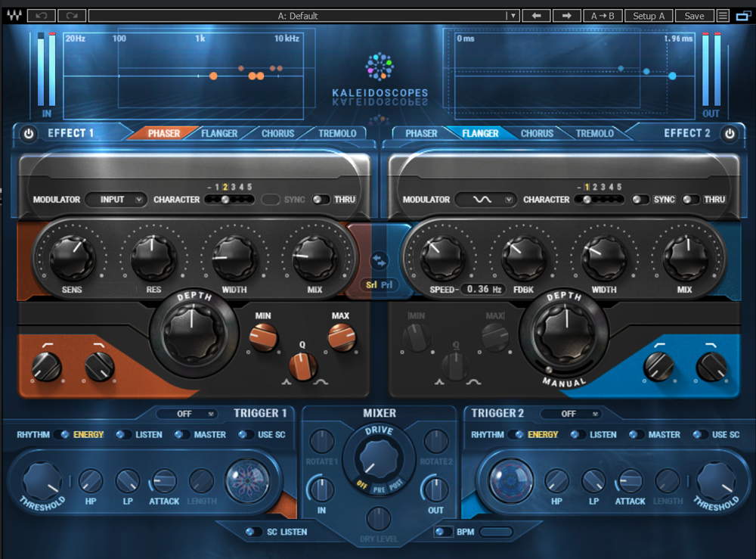The width and height of the screenshot is (756, 559).
Task: Set Drive position to PRE
Action: (379, 489)
